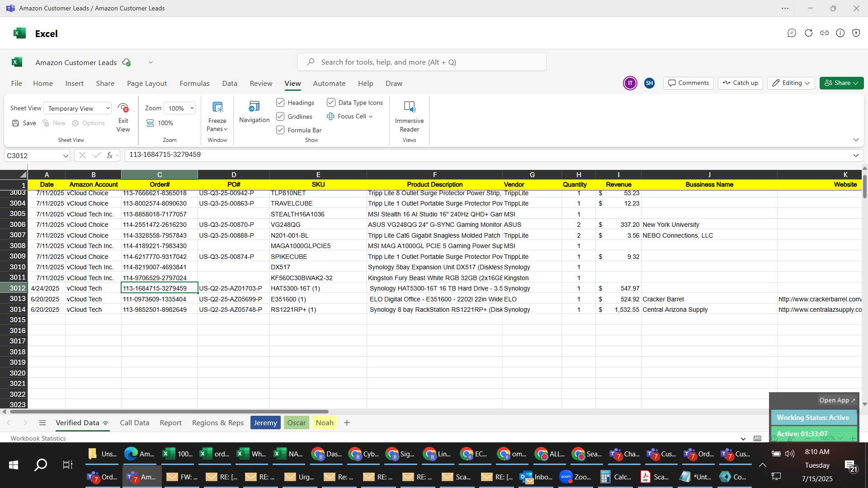This screenshot has height=488, width=868.
Task: Click the vertical scrollbar thumb
Action: (x=864, y=186)
